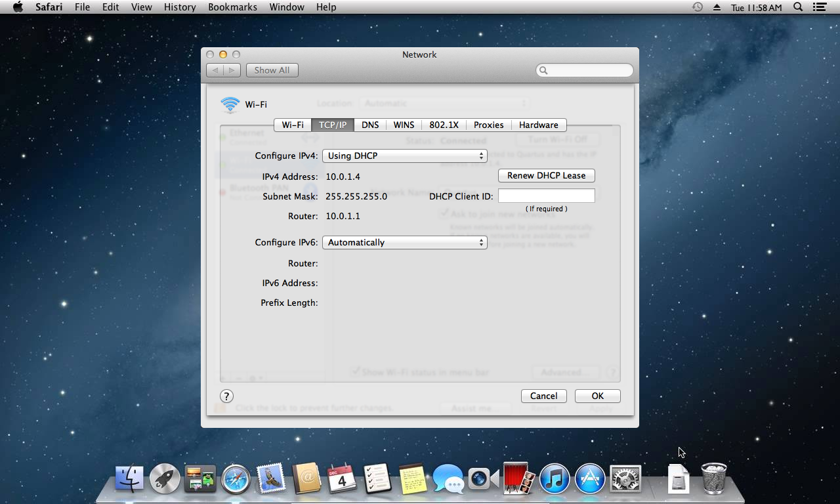Open the document stack in dock
This screenshot has height=504, width=840.
[x=679, y=478]
